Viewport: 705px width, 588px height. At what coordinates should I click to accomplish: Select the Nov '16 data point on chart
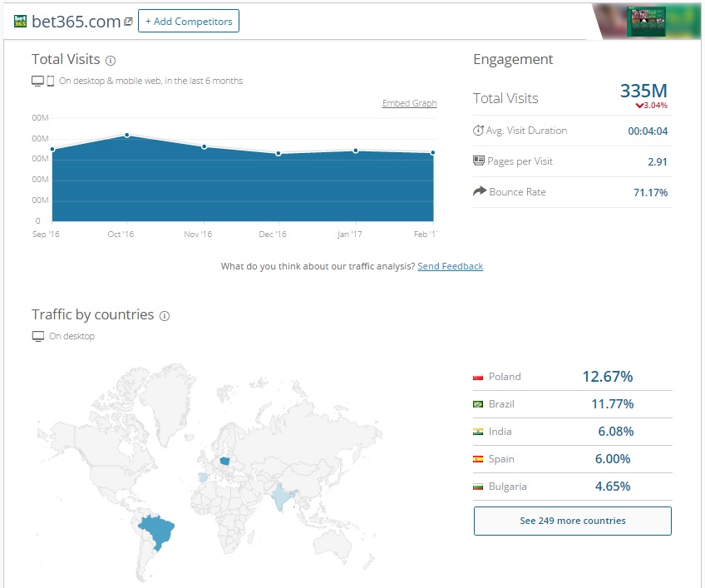205,146
